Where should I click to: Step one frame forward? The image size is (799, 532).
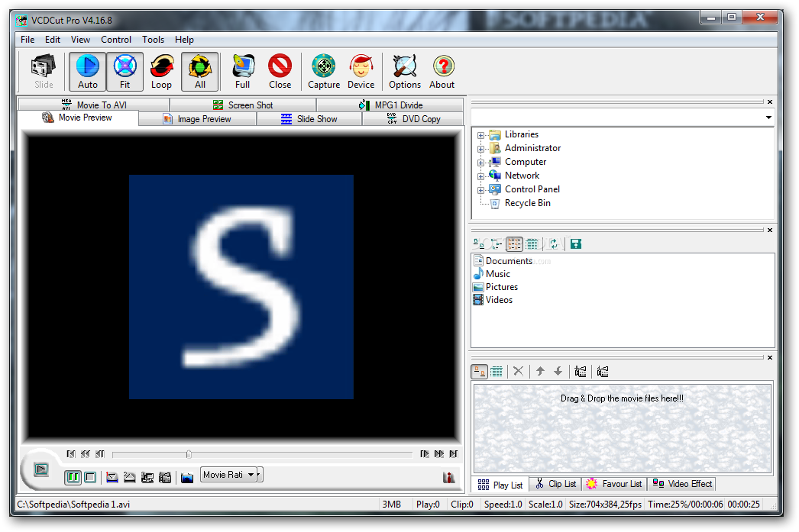pyautogui.click(x=425, y=453)
